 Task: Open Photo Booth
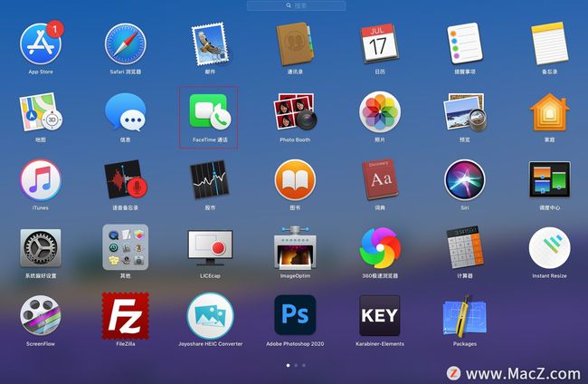(295, 112)
